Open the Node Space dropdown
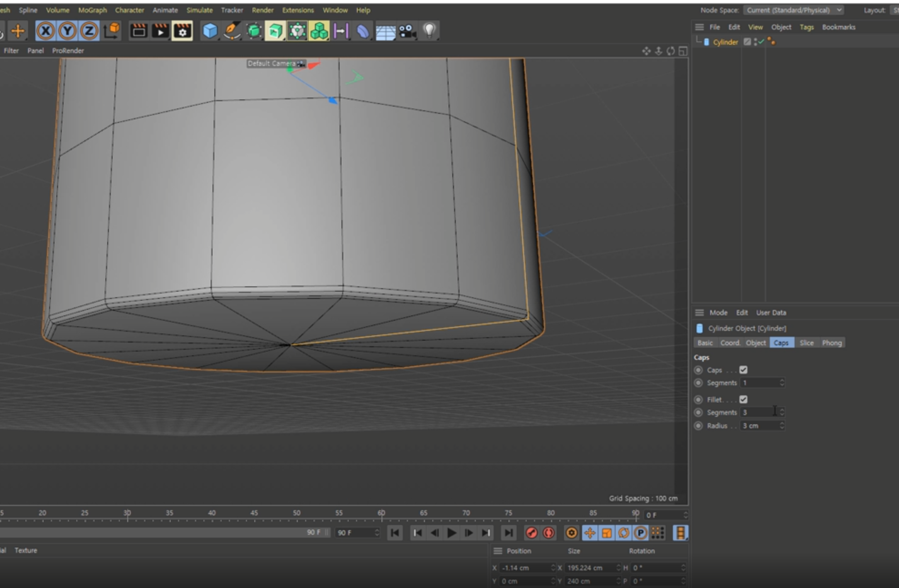 pos(793,10)
